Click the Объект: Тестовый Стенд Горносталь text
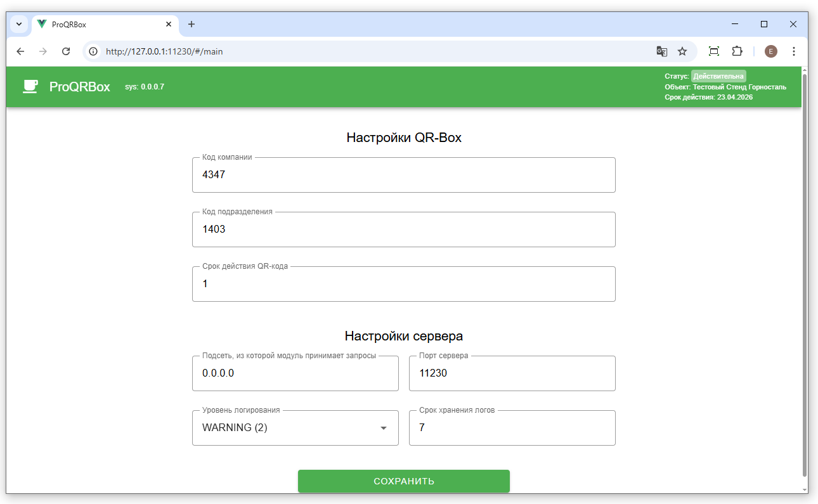Screen dimensions: 818x504 pos(725,87)
